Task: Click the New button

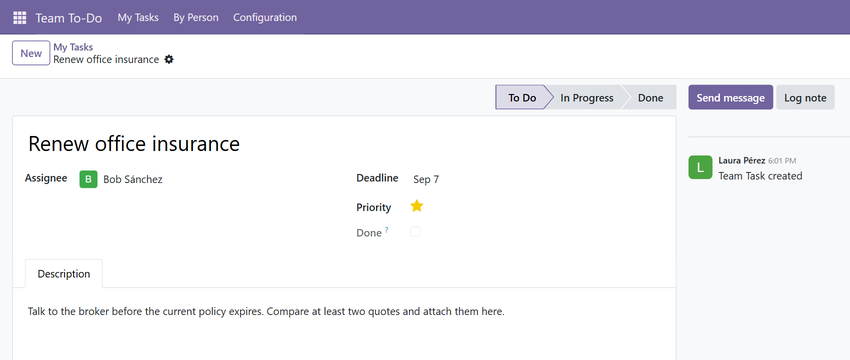Action: click(31, 53)
